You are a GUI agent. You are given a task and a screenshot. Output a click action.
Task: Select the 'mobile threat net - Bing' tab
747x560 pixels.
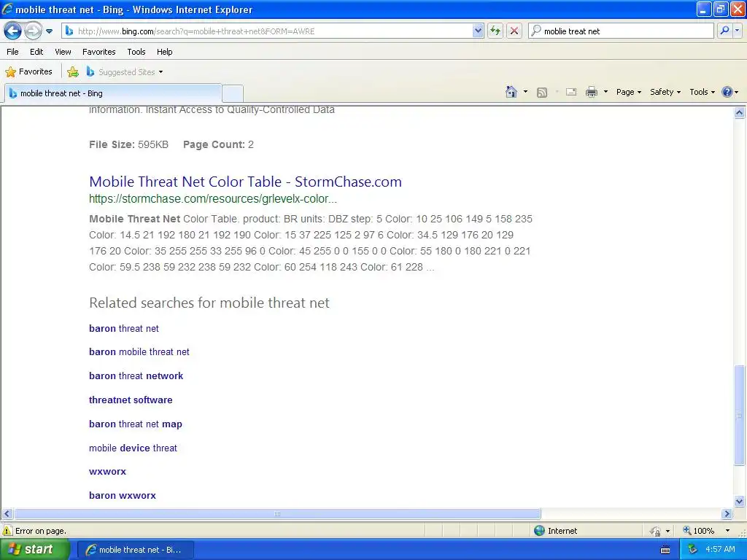[113, 93]
